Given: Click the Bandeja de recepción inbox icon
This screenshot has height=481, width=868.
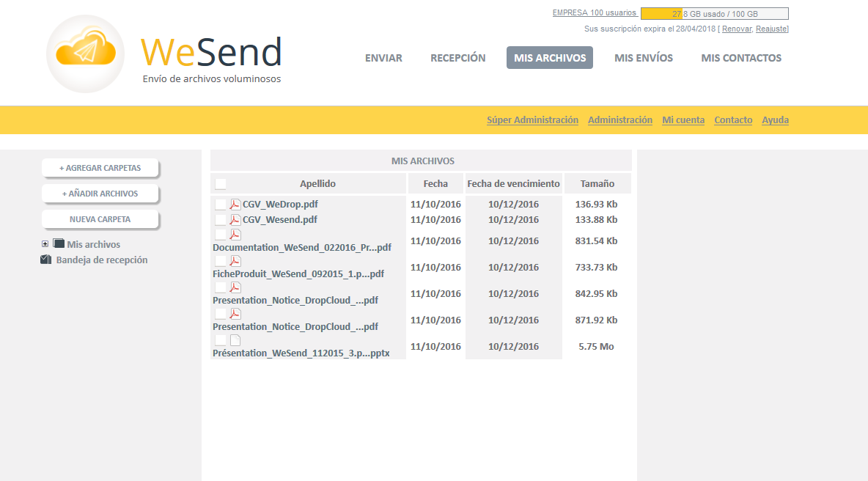Looking at the screenshot, I should click(46, 260).
